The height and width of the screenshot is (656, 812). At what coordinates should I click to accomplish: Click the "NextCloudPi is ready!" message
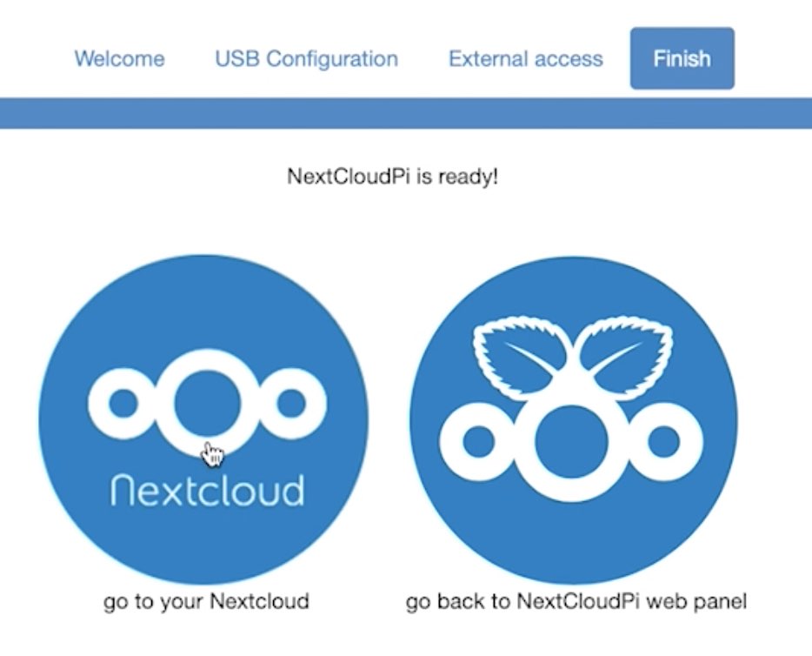pos(393,177)
